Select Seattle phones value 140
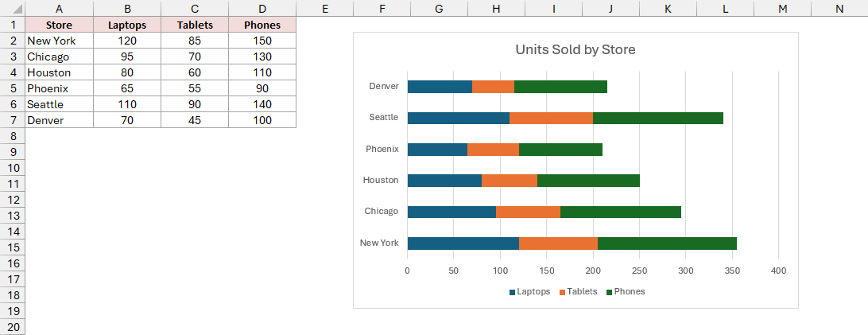 coord(262,104)
